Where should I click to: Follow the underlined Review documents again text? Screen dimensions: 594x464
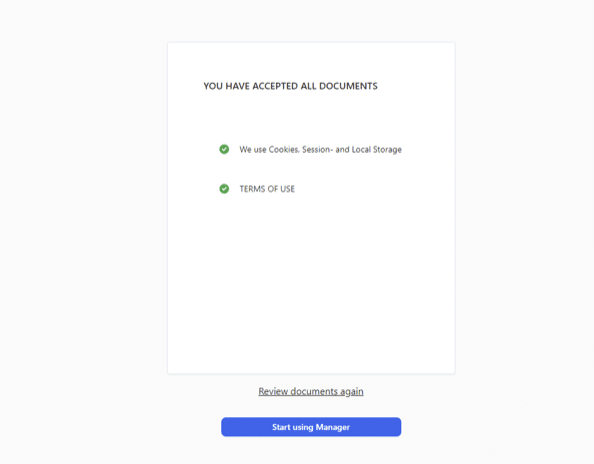311,391
